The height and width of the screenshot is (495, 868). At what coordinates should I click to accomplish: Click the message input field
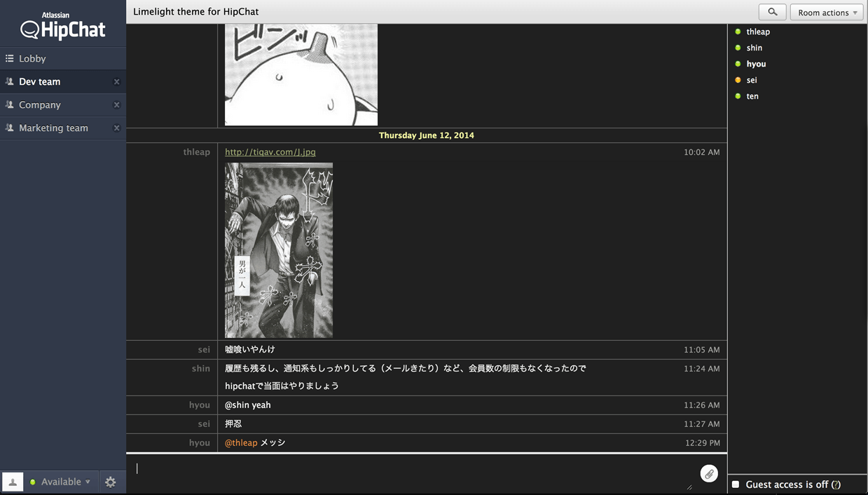[x=350, y=468]
